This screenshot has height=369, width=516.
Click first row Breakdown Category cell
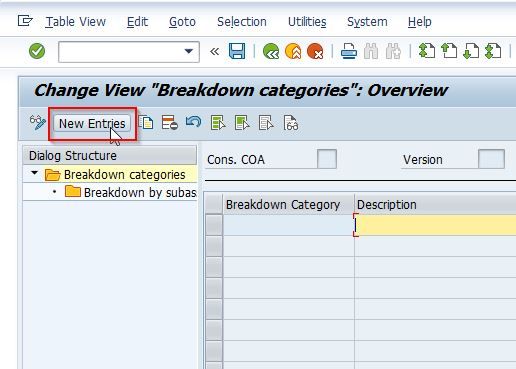[x=288, y=225]
